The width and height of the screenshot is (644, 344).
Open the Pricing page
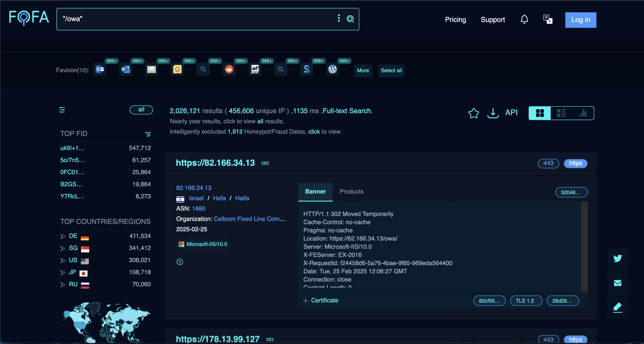point(455,19)
